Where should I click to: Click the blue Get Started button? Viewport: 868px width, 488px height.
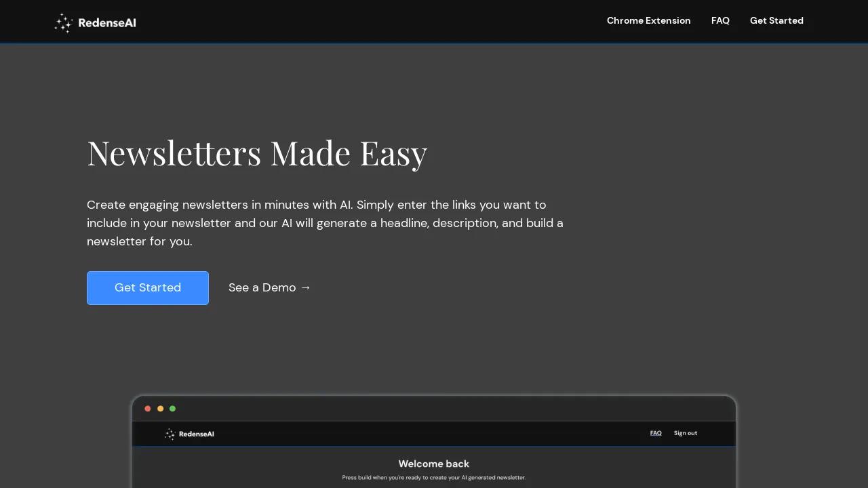[148, 288]
